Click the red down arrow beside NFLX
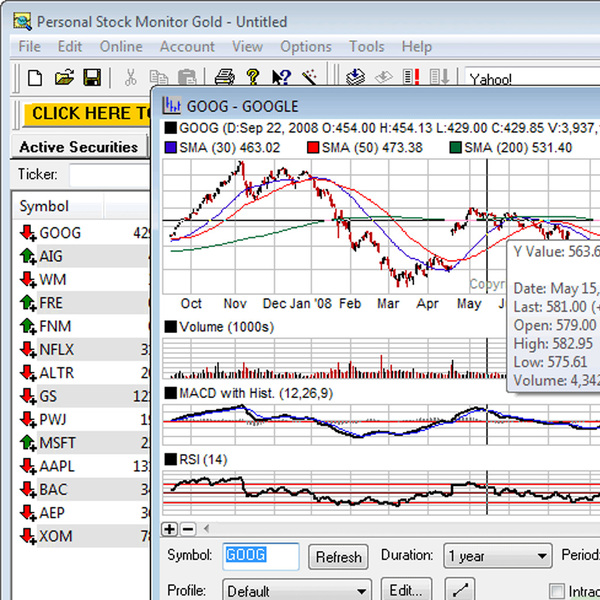600x600 pixels. pos(28,349)
